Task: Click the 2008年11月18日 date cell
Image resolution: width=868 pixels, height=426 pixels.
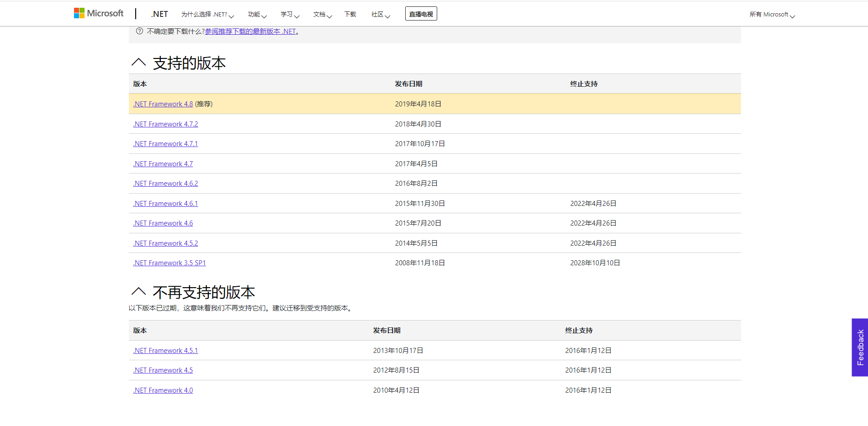Action: (420, 263)
